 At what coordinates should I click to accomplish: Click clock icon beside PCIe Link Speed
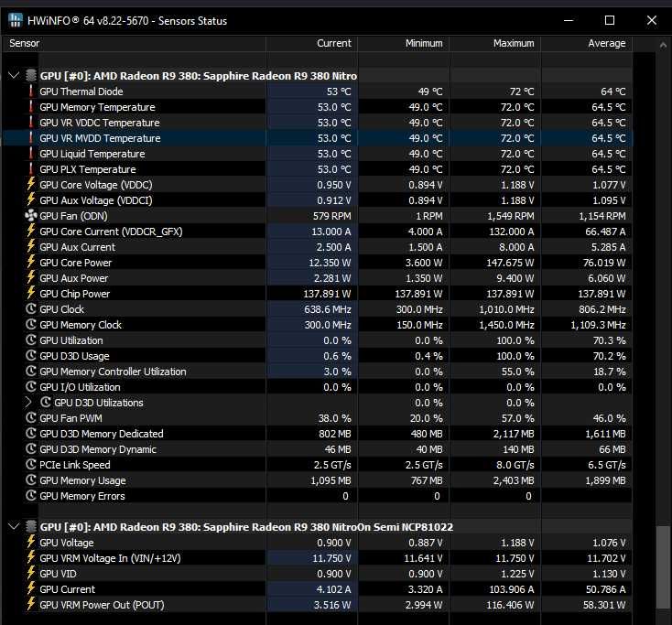pos(31,464)
